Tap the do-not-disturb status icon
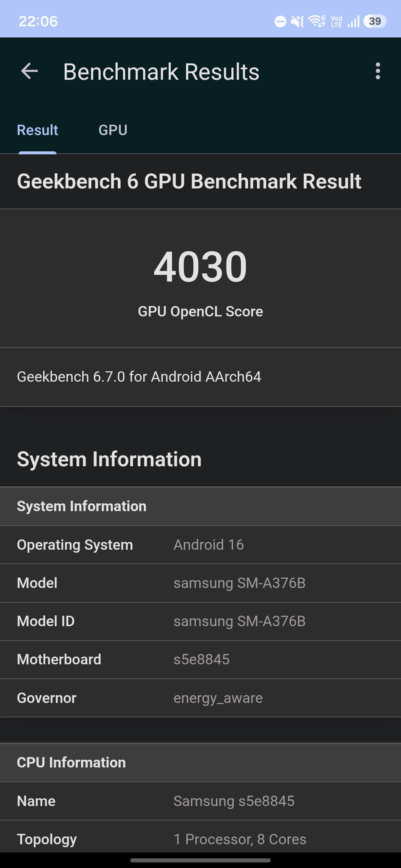This screenshot has height=868, width=401. point(280,22)
